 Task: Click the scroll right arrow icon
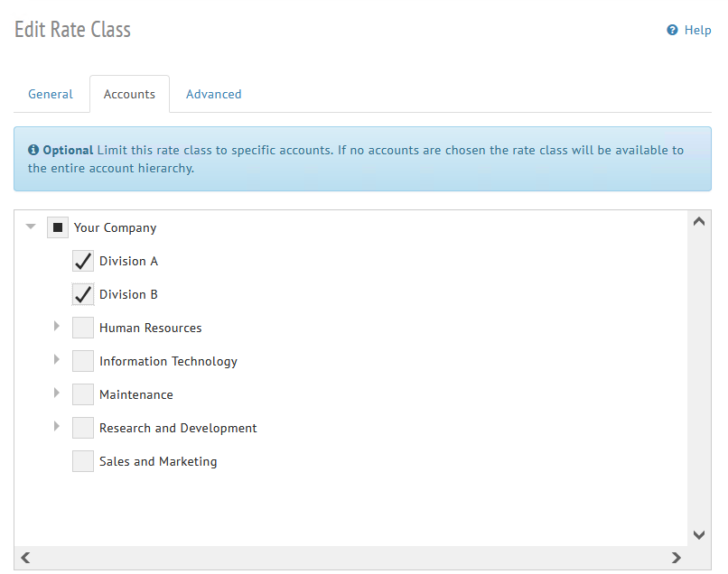click(676, 558)
